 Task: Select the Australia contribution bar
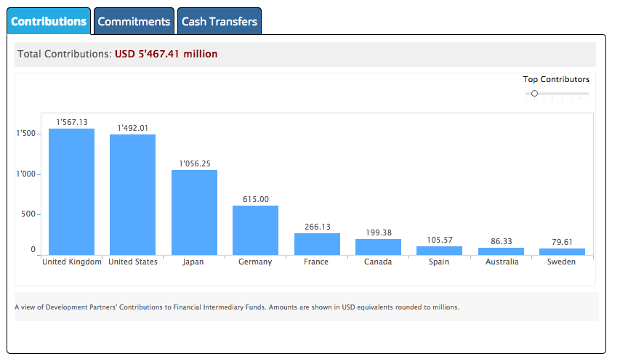501,251
